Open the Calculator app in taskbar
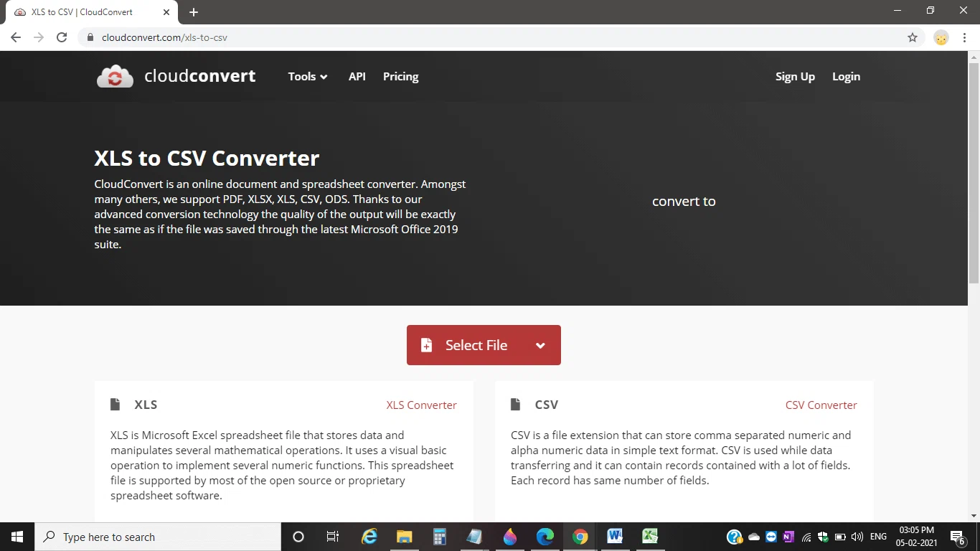This screenshot has height=551, width=980. [x=440, y=537]
